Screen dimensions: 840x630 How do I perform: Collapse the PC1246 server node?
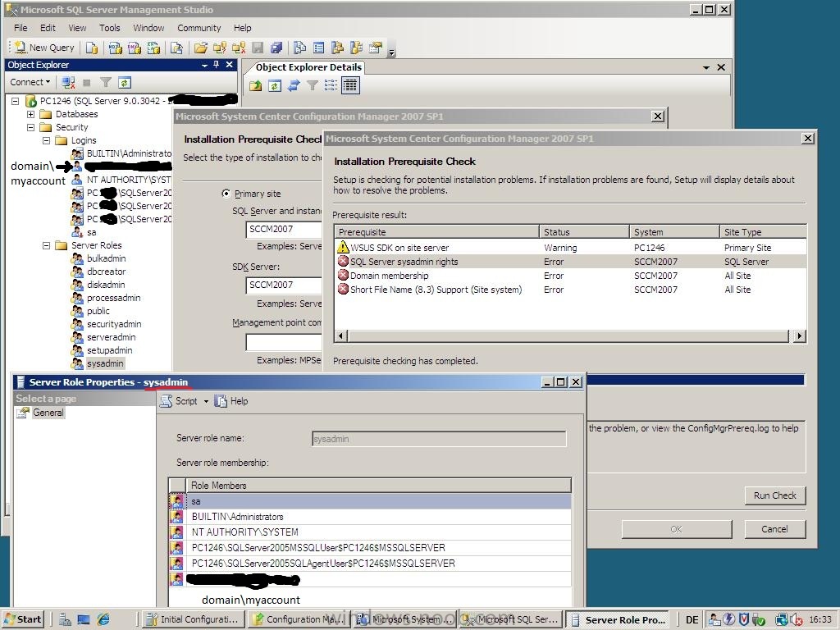click(15, 101)
